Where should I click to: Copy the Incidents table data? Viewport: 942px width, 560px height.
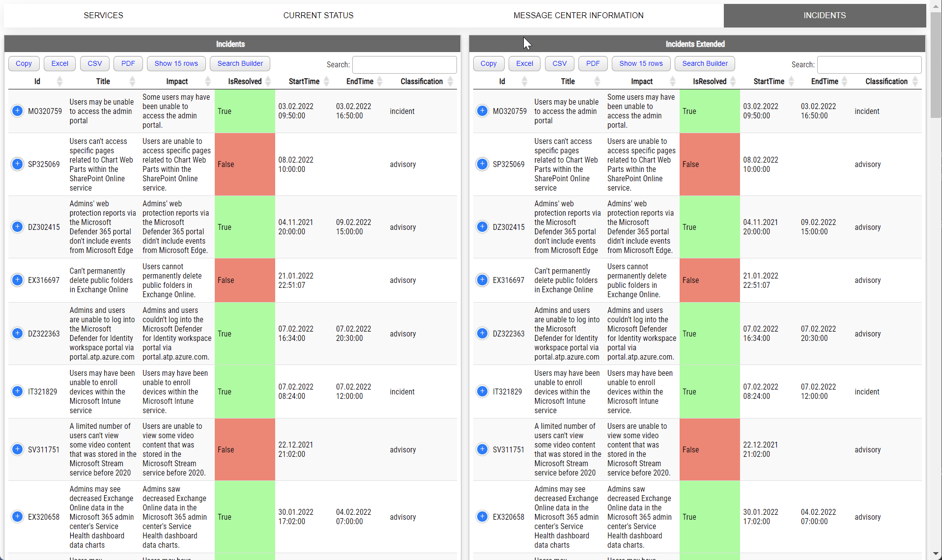24,63
